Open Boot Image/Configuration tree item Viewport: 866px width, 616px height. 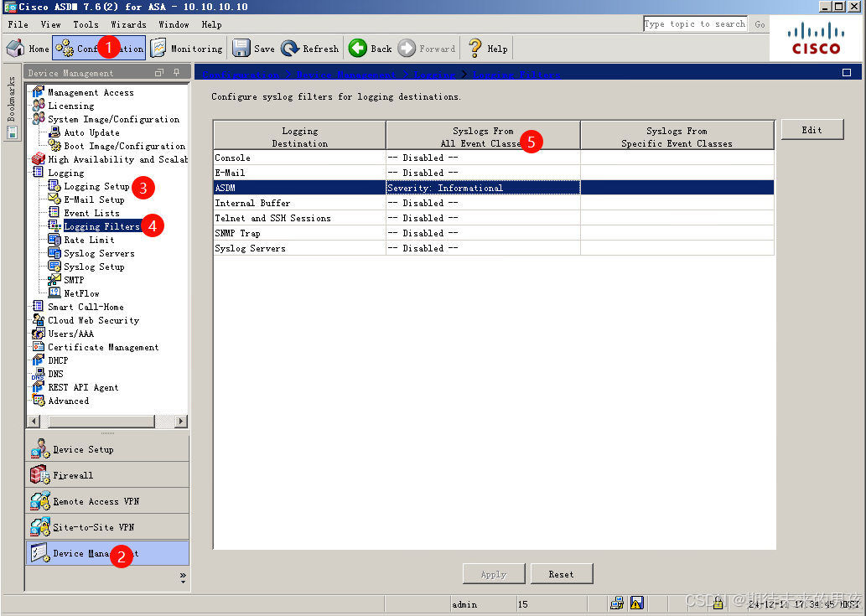[x=124, y=146]
